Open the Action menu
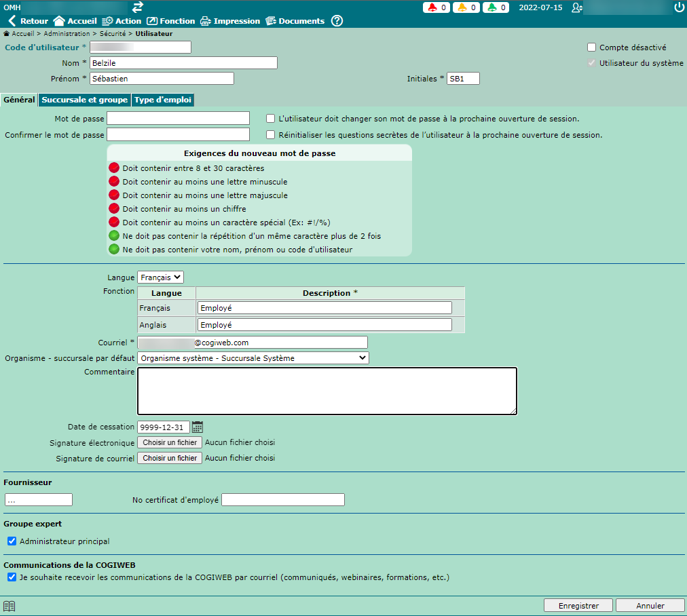This screenshot has width=687, height=616. point(122,21)
